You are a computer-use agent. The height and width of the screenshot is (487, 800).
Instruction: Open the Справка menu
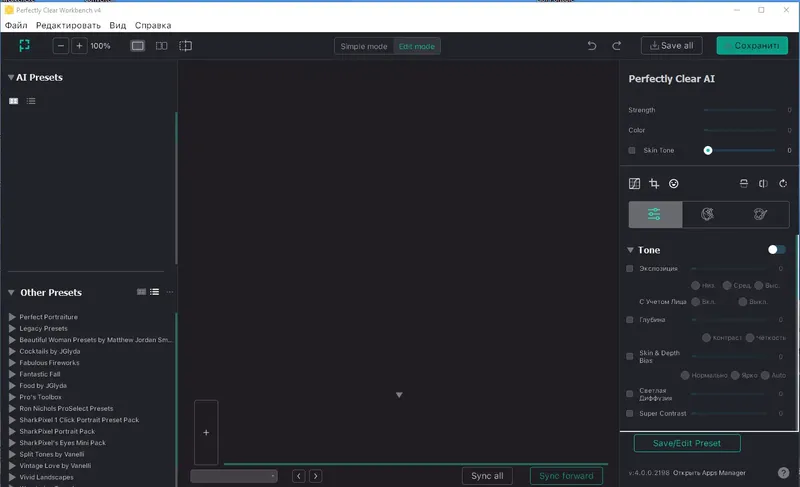coord(153,25)
